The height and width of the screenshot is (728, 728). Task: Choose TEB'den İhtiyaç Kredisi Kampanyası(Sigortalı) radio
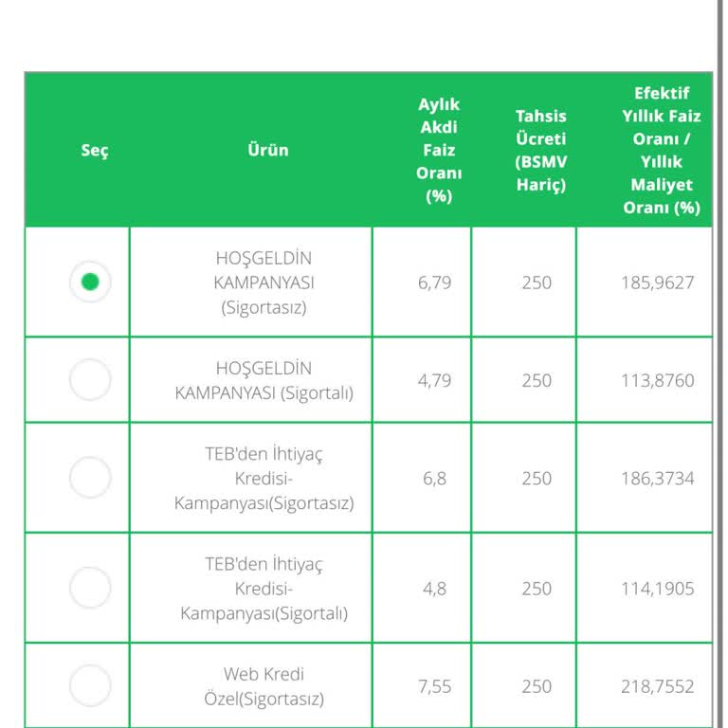click(90, 588)
